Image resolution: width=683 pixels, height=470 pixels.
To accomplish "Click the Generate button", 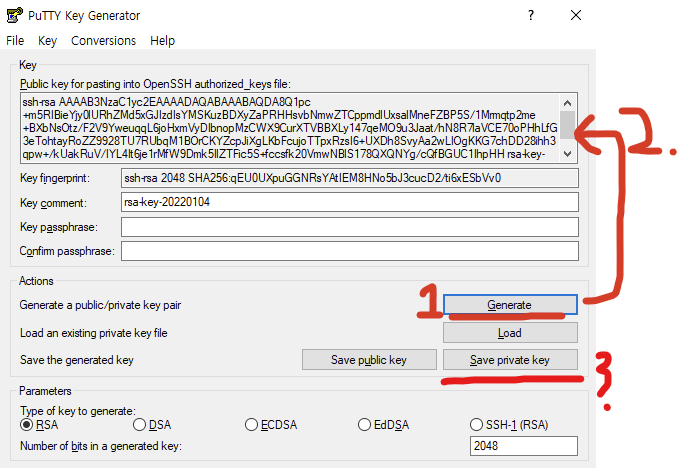I will [x=511, y=304].
